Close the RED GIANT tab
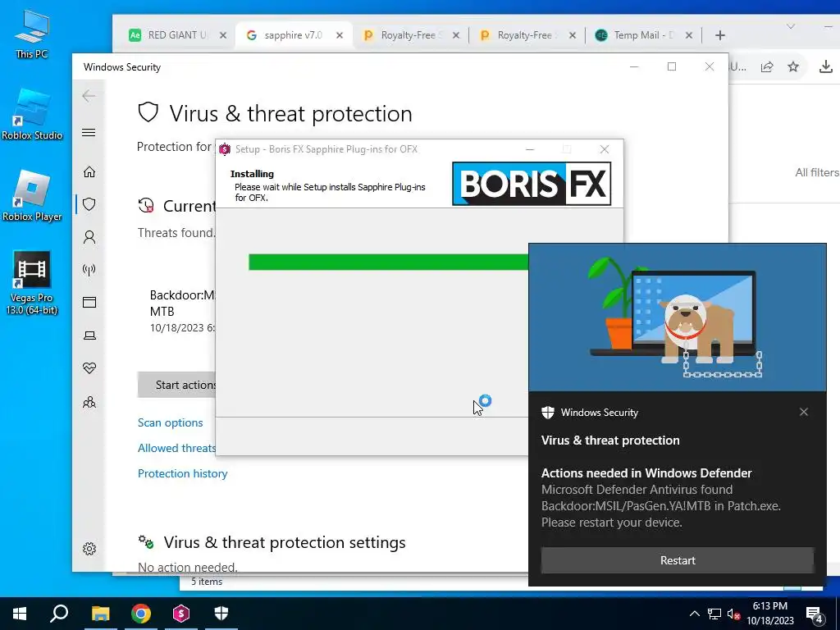840x630 pixels. coord(223,35)
